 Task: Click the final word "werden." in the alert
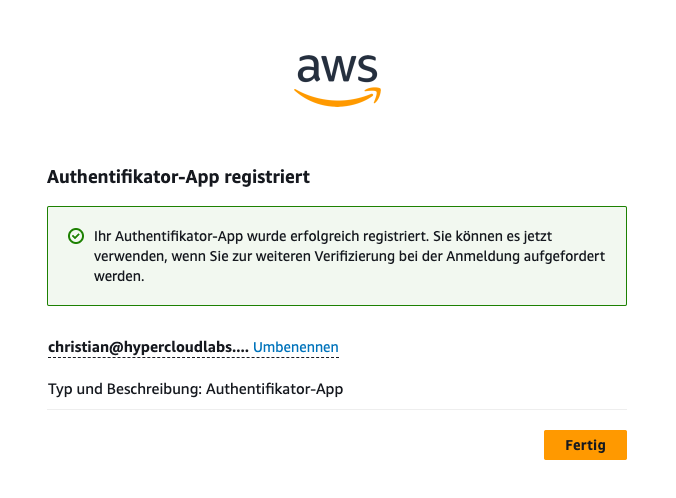119,276
